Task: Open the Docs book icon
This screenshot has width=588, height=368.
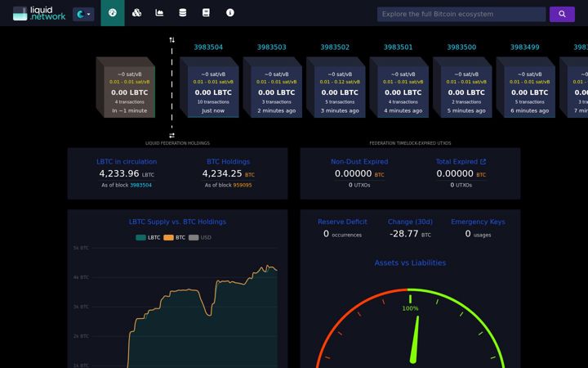Action: 206,13
